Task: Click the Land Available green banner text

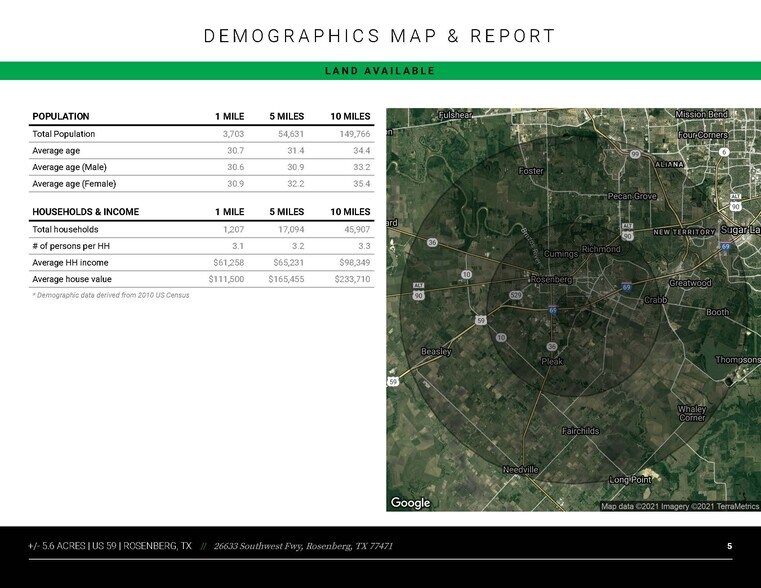Action: [x=380, y=71]
